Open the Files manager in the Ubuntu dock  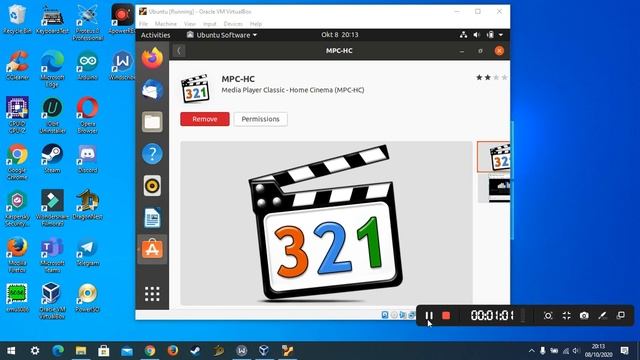point(152,122)
